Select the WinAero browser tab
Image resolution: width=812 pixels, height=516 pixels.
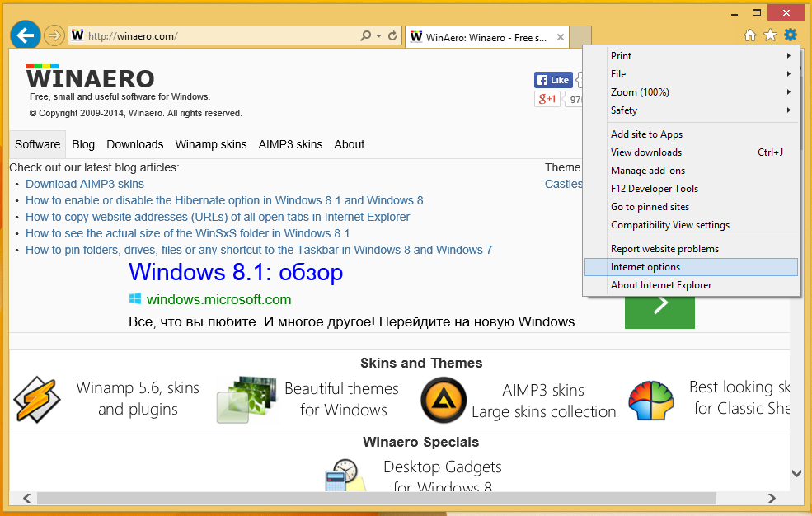click(486, 37)
